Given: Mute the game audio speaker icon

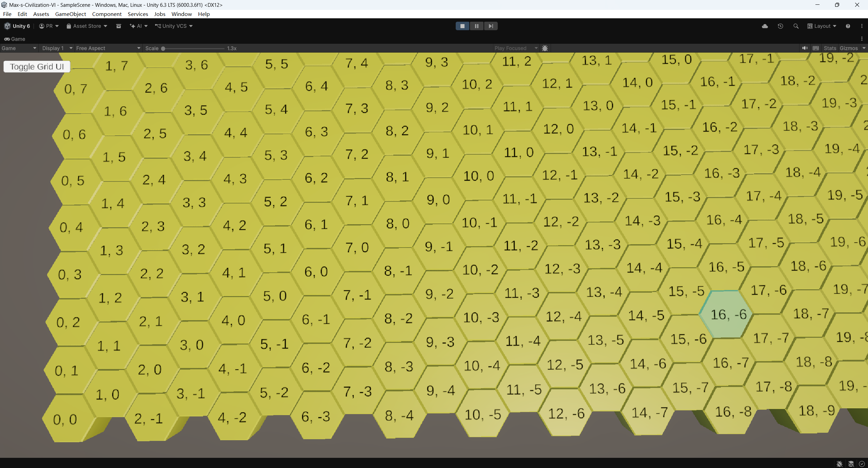Looking at the screenshot, I should 805,48.
